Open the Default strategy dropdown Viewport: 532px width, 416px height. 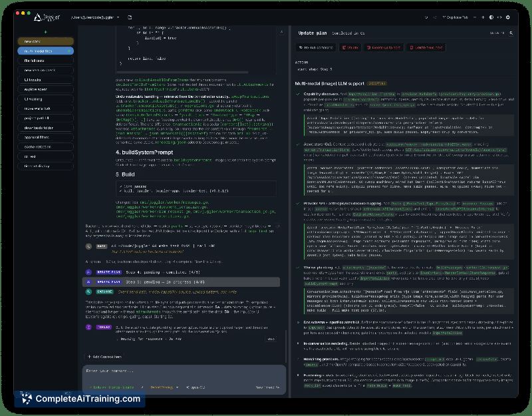click(164, 387)
